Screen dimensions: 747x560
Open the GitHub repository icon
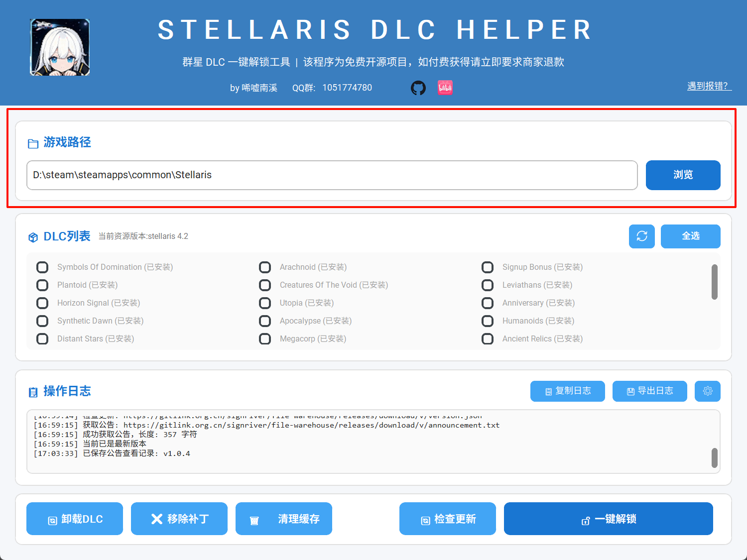click(418, 88)
